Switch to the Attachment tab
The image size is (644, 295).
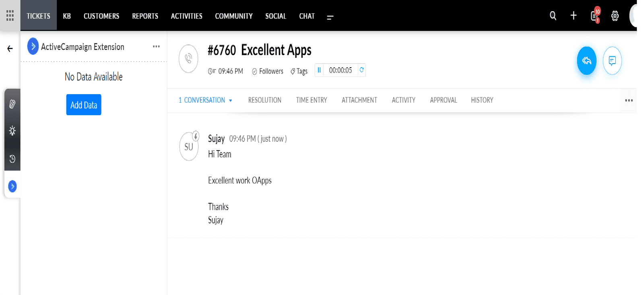tap(359, 100)
